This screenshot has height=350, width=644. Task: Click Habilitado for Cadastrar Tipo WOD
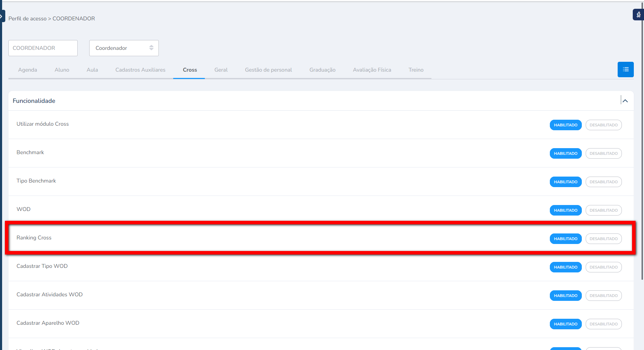pyautogui.click(x=565, y=267)
